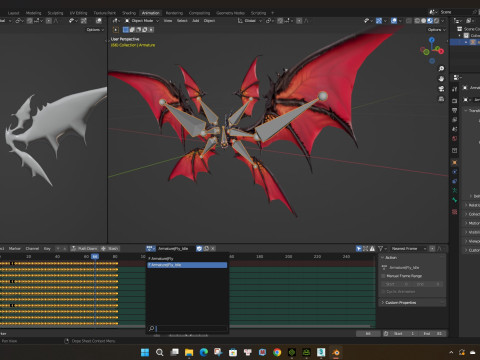Viewport: 480px width, 360px height.
Task: Open the View Layer properties tab icon
Action: [x=455, y=119]
